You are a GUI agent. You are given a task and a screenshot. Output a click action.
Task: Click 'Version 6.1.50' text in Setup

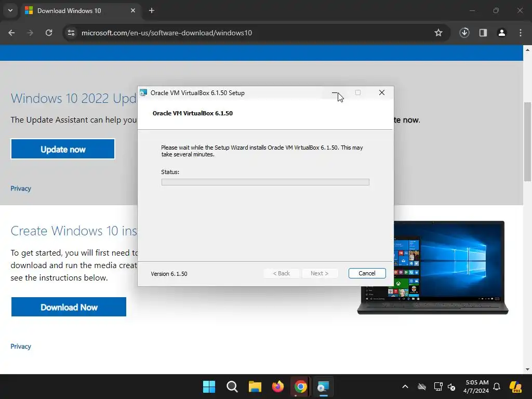tap(169, 274)
